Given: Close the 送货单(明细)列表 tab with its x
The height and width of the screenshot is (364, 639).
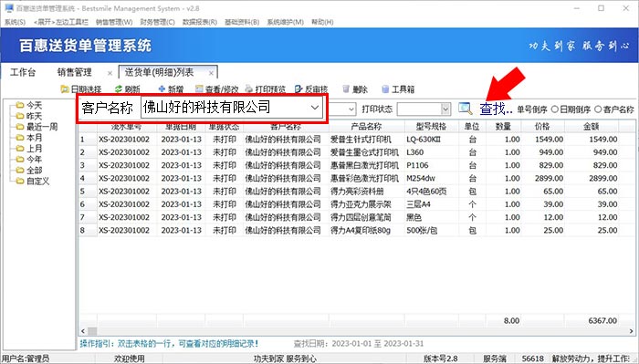Looking at the screenshot, I should point(211,73).
